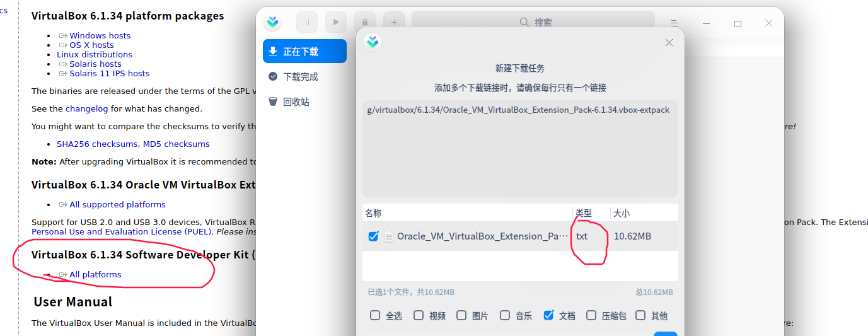Screen dimensions: 868x336
Task: Click the start/play icon in downloader toolbar
Action: tap(336, 22)
